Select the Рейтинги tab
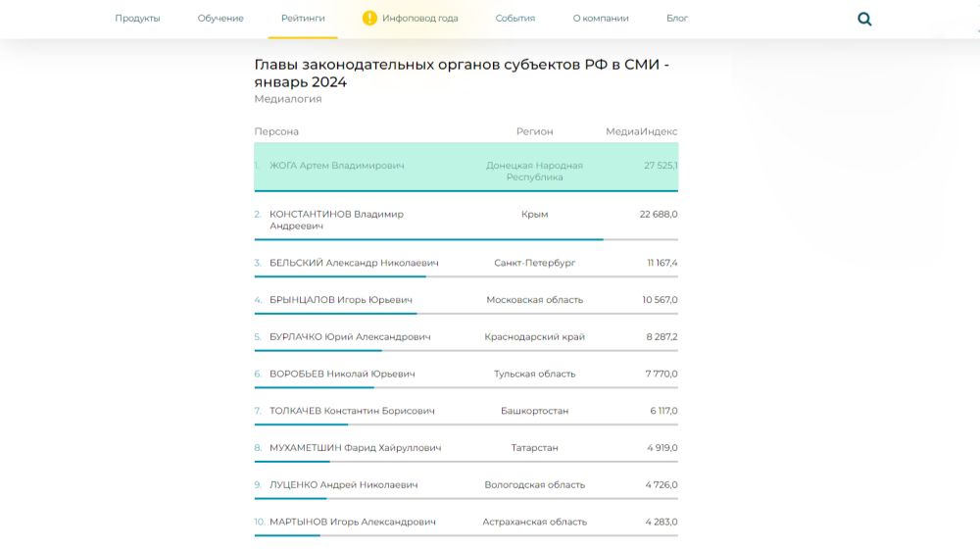Viewport: 980px width, 551px height. pos(303,19)
